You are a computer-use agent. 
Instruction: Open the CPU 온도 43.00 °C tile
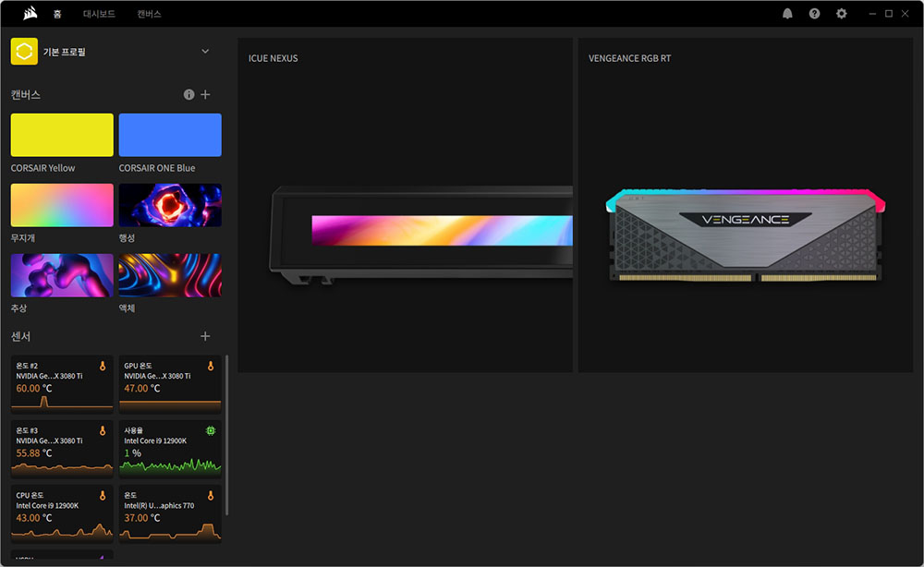[62, 513]
